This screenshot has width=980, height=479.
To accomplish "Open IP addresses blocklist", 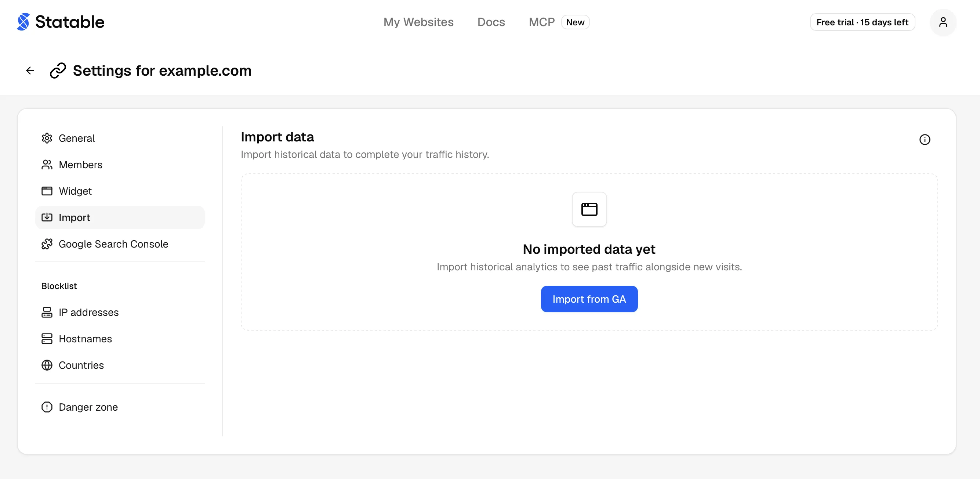I will [120, 312].
